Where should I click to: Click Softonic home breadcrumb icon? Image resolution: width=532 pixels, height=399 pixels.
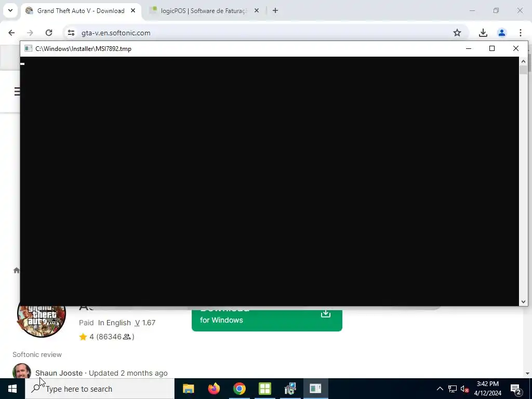pos(16,270)
